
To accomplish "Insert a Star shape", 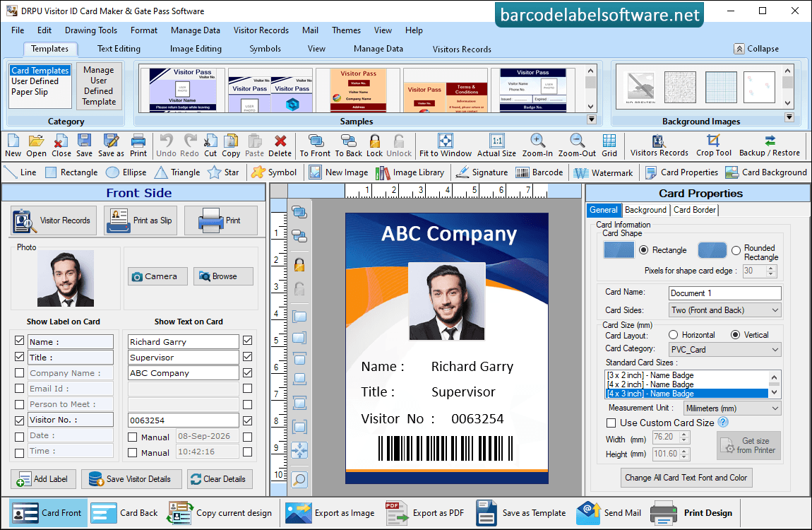I will click(x=222, y=172).
